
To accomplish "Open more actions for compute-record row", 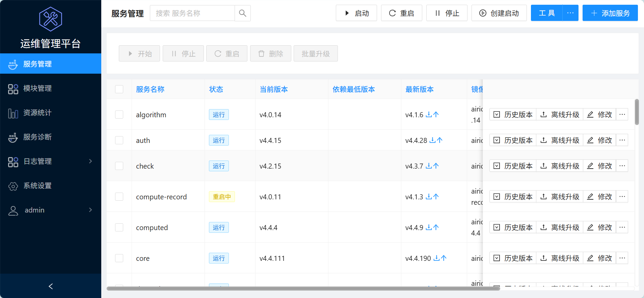I will 622,197.
